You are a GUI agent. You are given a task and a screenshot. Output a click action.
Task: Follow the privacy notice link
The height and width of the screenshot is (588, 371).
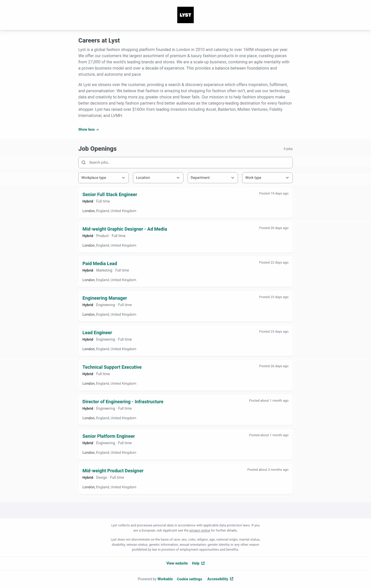tap(200, 531)
